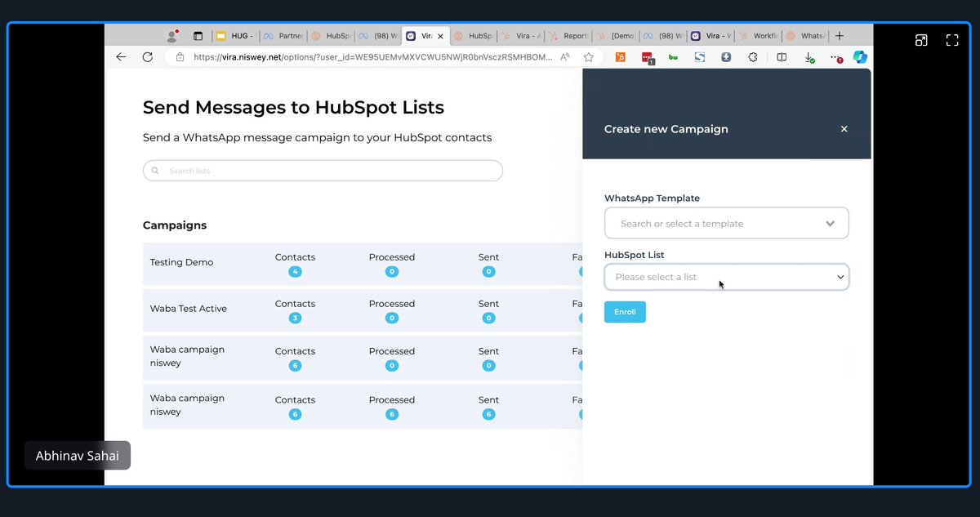
Task: Open a new browser tab
Action: pos(840,36)
